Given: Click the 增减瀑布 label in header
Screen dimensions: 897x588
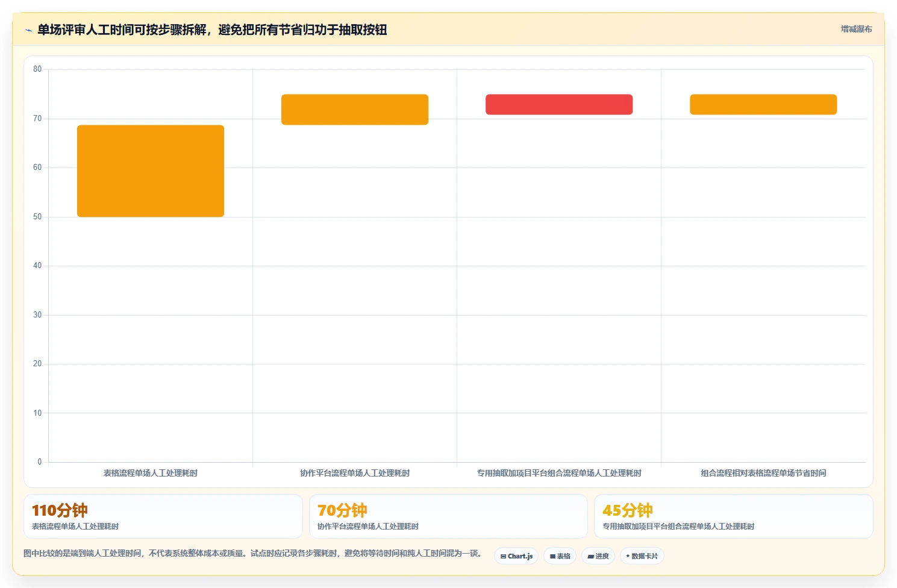Looking at the screenshot, I should click(x=856, y=29).
